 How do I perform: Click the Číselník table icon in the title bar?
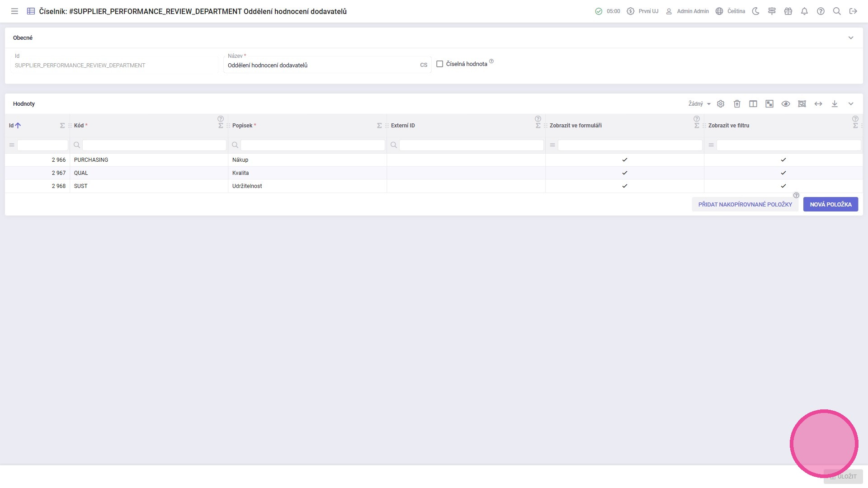31,11
